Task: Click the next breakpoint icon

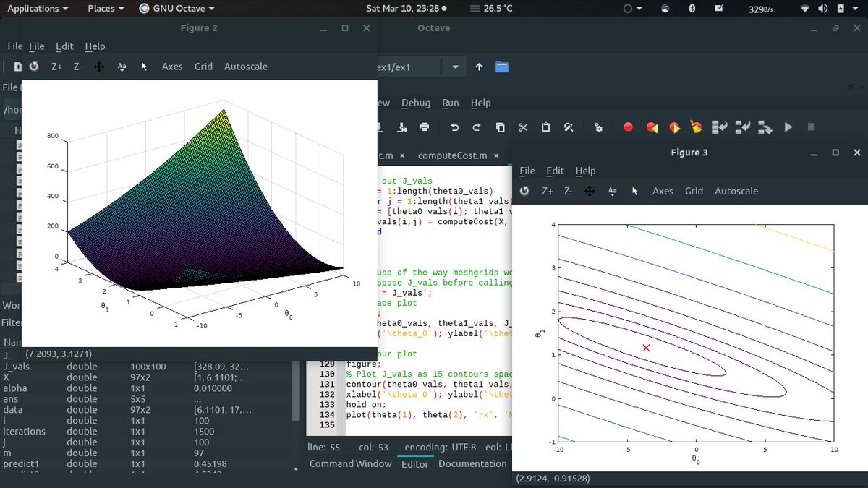Action: [674, 127]
